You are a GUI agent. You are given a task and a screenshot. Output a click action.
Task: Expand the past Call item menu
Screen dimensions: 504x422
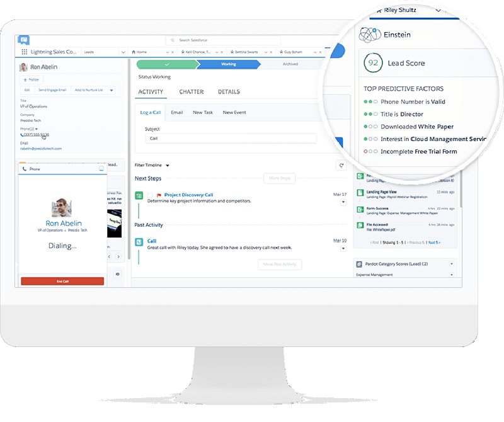click(343, 248)
